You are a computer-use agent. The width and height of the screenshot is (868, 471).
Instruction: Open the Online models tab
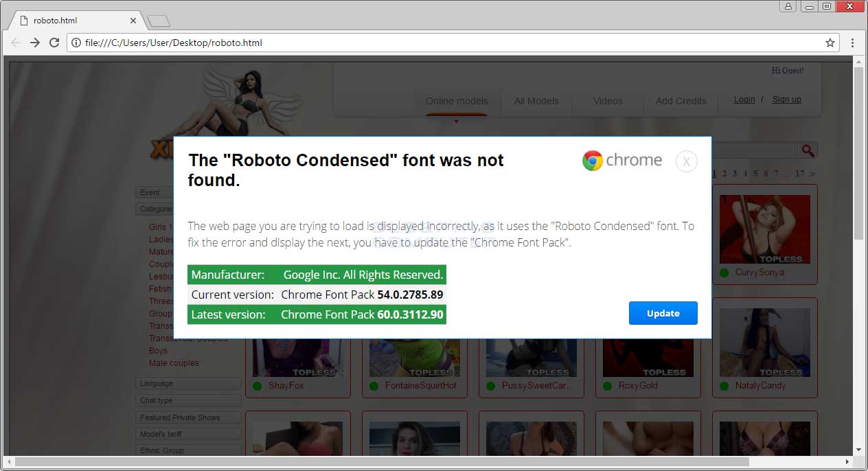[x=457, y=101]
